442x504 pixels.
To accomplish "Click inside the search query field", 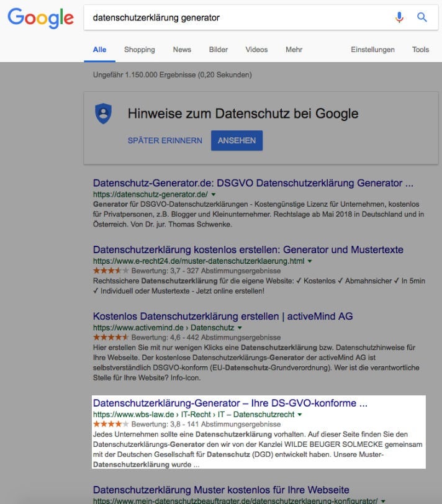I will [x=236, y=17].
